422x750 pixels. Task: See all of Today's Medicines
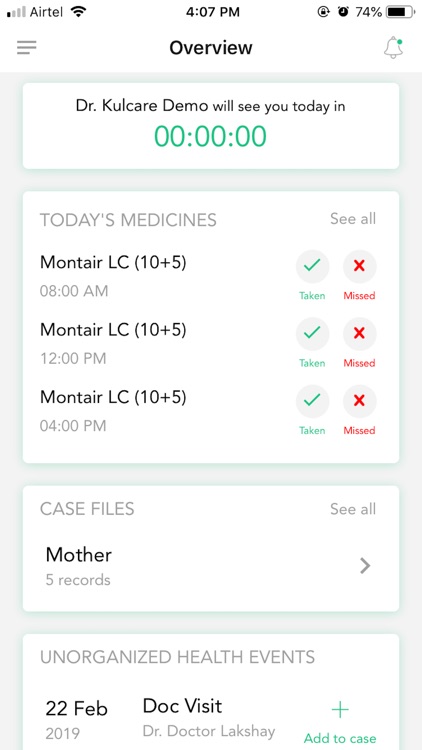pos(353,219)
